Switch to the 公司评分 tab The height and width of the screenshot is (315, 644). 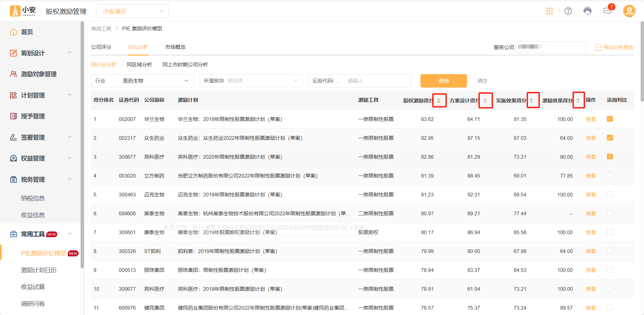coord(101,47)
